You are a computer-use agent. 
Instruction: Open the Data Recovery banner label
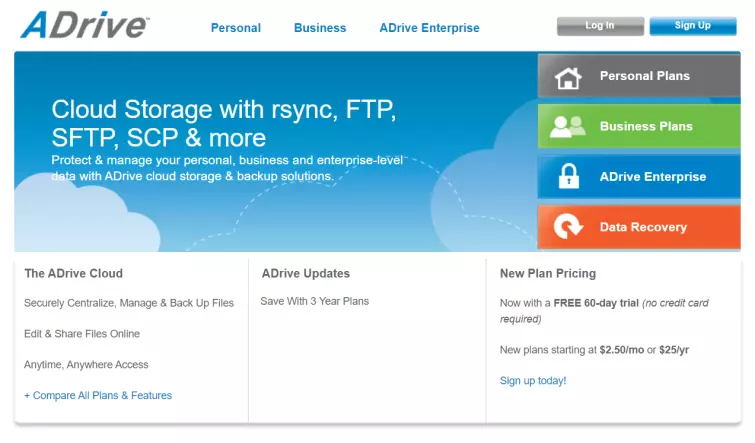[x=643, y=227]
